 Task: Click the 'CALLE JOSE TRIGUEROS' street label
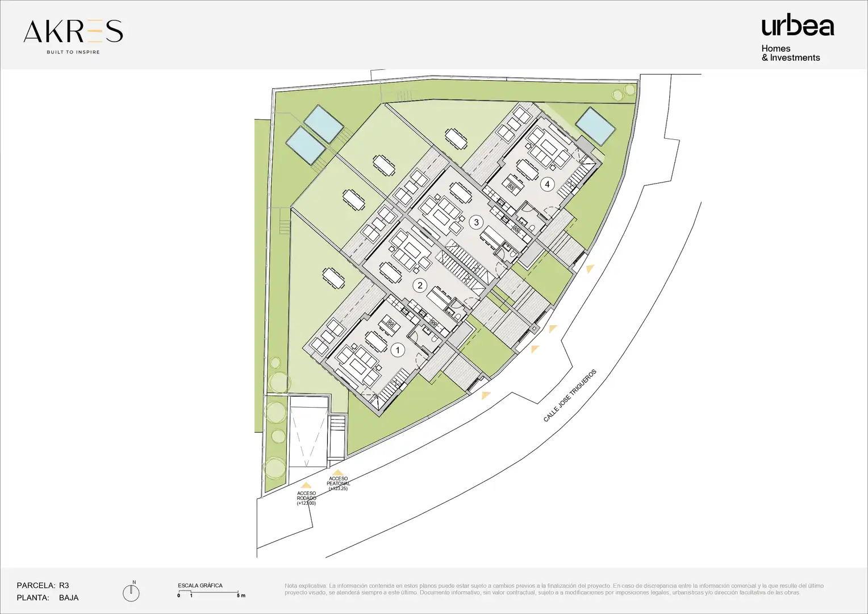pyautogui.click(x=570, y=396)
